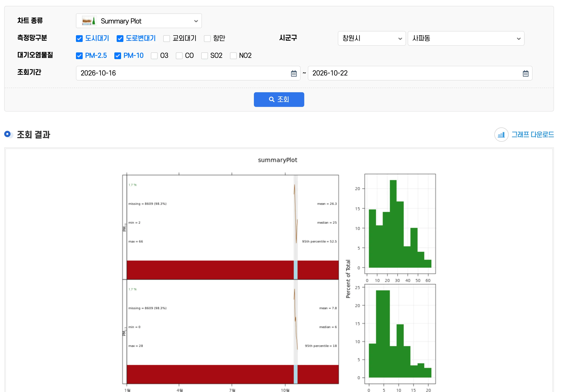This screenshot has width=572, height=392.
Task: Open the end date calendar icon
Action: (525, 74)
